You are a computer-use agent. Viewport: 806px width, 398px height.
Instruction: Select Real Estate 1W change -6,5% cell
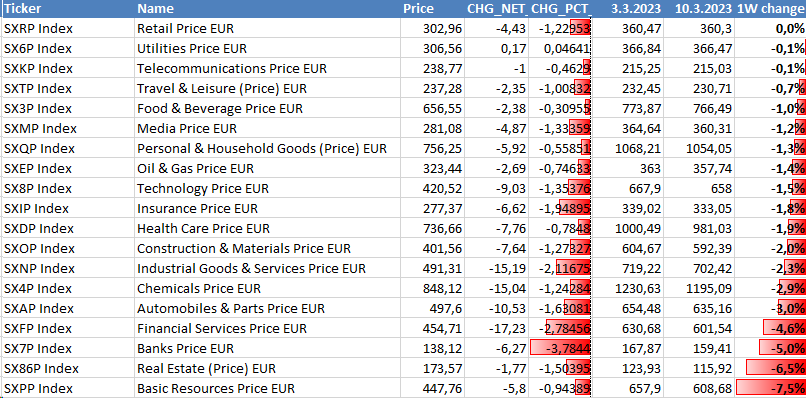click(771, 368)
